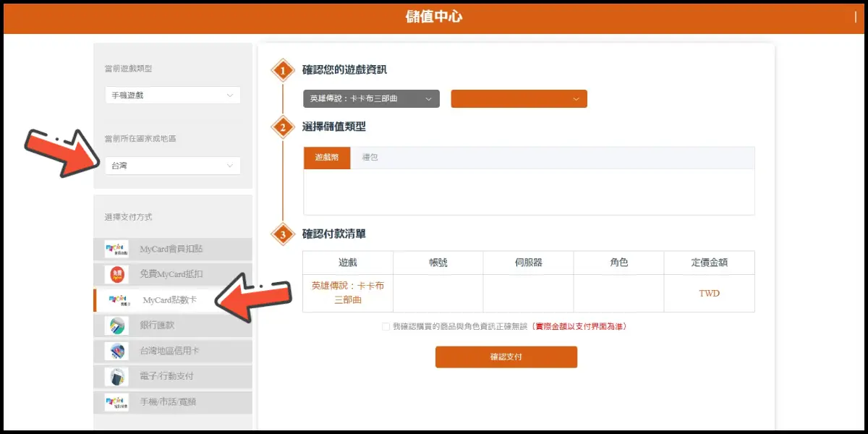
Task: Click the 確認付款清單 step heading
Action: 334,234
